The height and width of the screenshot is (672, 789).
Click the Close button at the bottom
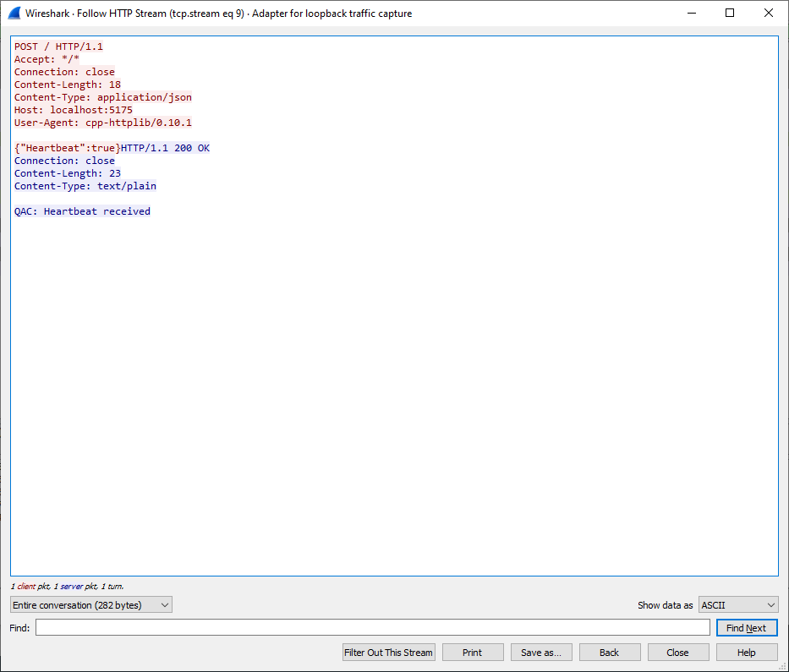678,653
